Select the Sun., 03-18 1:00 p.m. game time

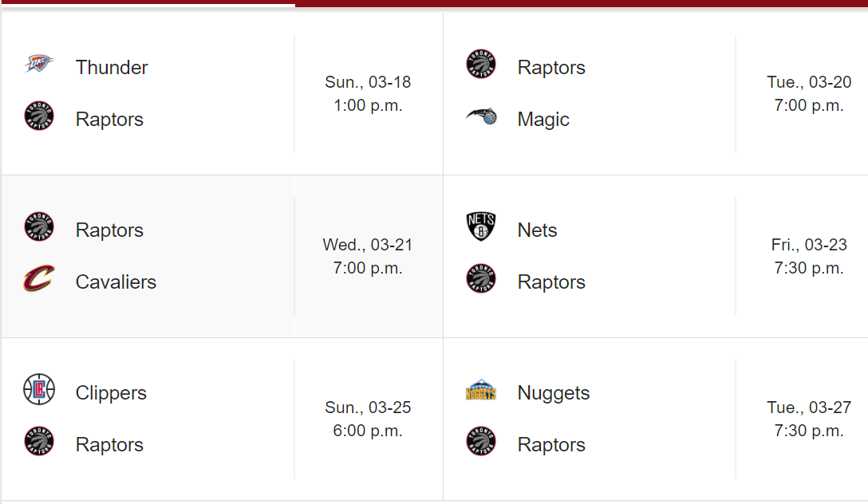pos(368,94)
